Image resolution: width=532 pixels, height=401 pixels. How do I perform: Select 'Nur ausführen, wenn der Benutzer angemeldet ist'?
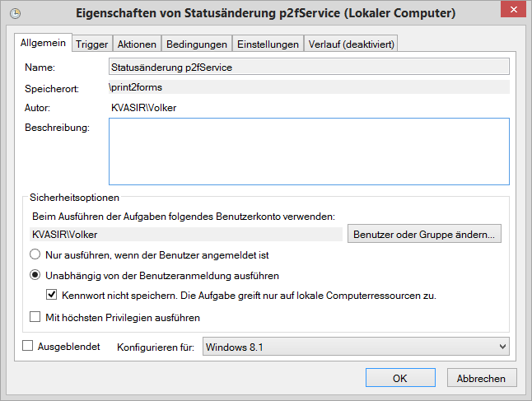[x=35, y=255]
